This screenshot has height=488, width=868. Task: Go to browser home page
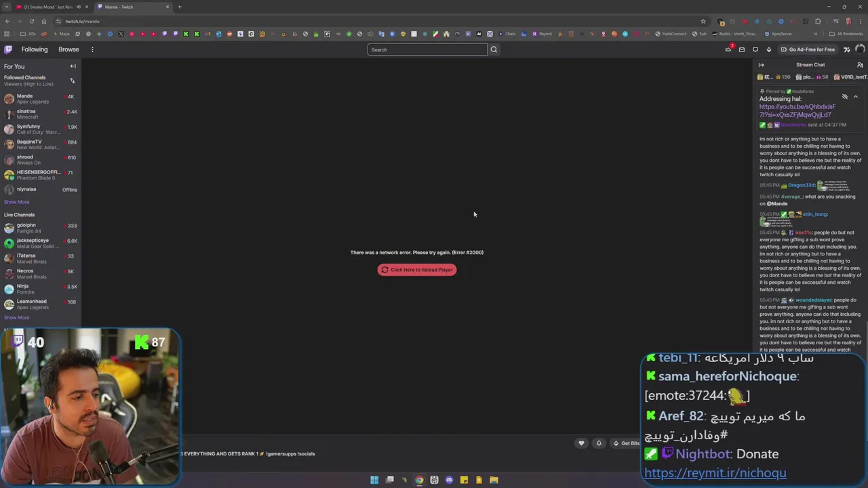44,21
